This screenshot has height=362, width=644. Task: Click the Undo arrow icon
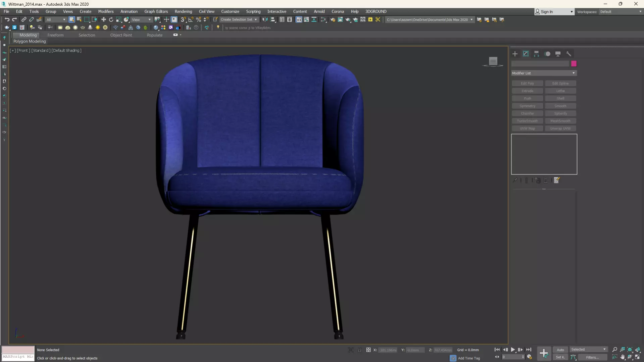point(7,19)
